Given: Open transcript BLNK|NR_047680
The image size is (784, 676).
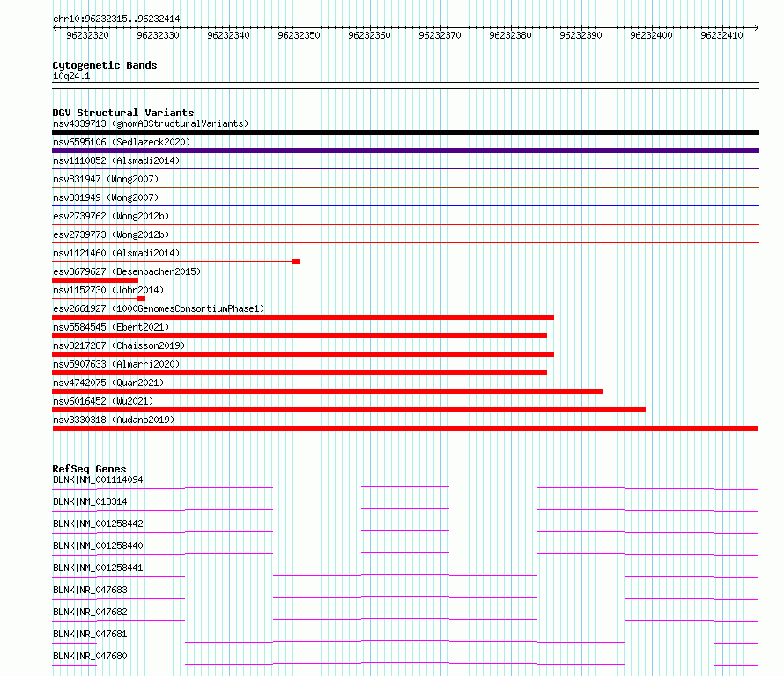Looking at the screenshot, I should click(90, 656).
